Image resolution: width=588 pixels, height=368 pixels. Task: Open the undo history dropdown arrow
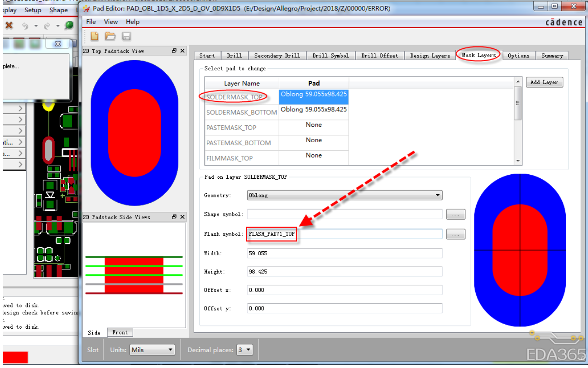tap(36, 26)
